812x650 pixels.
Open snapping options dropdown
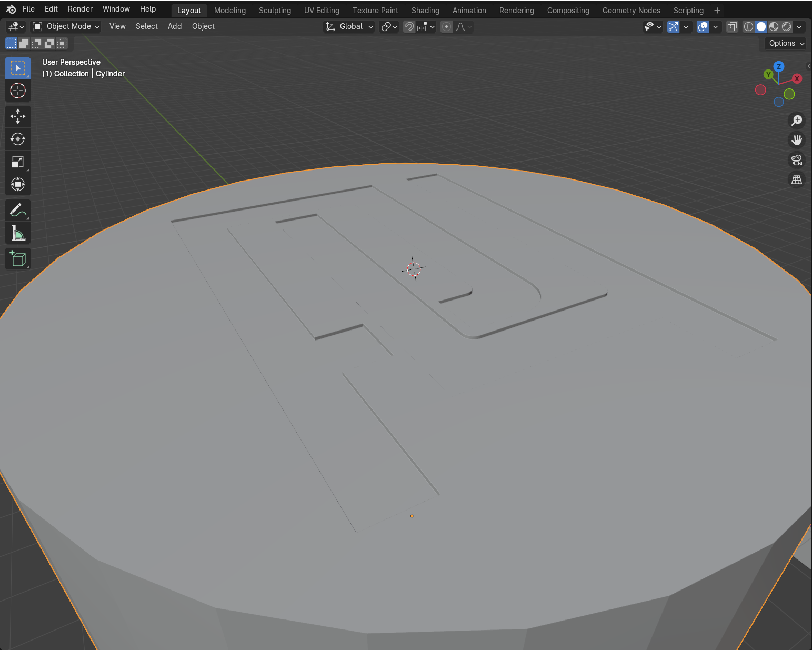(x=426, y=26)
